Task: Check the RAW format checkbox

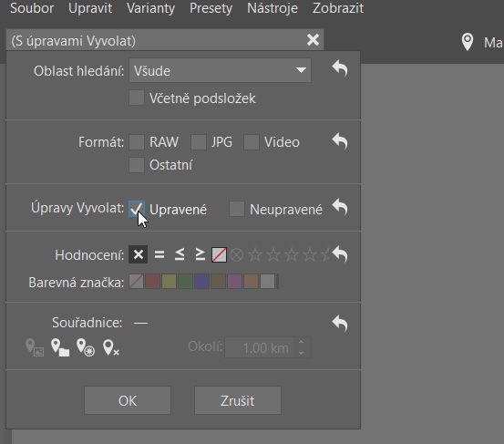Action: tap(137, 142)
